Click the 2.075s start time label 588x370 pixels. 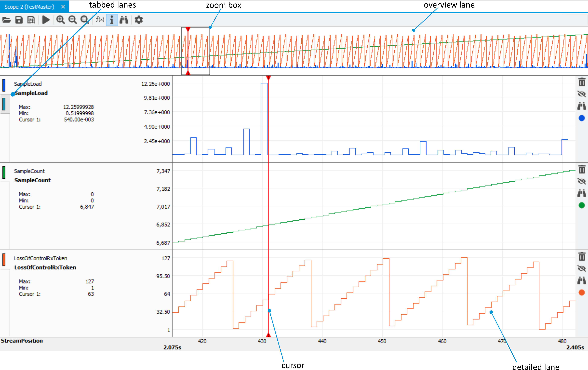click(x=172, y=347)
